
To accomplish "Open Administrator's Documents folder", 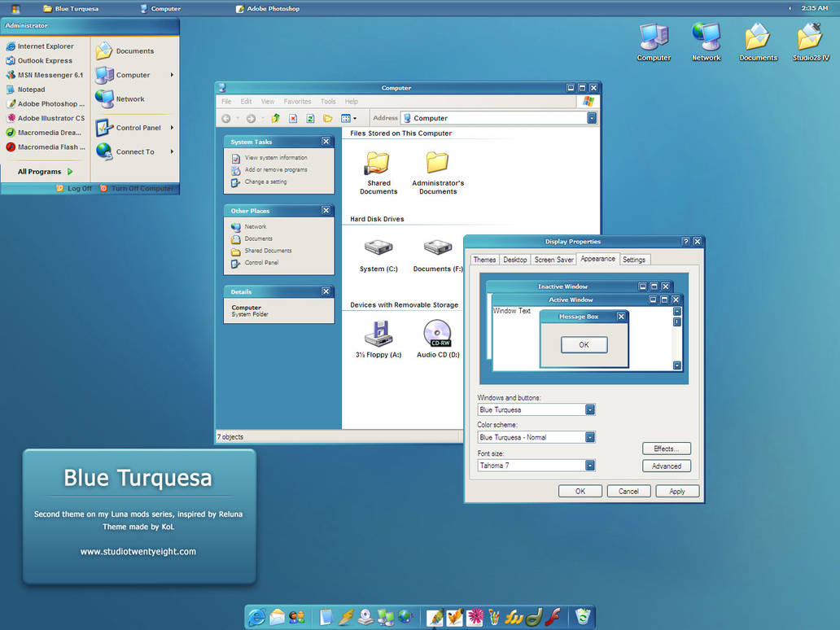I will click(x=438, y=173).
